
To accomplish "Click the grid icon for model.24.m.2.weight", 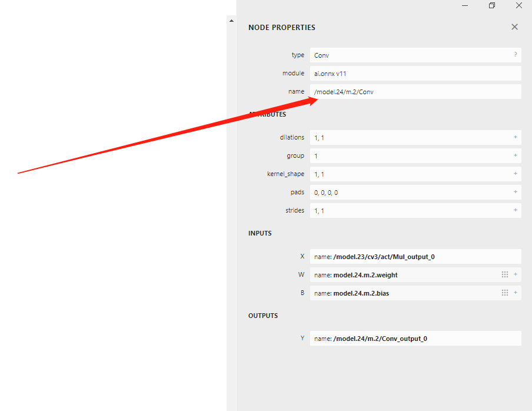I will [x=505, y=274].
